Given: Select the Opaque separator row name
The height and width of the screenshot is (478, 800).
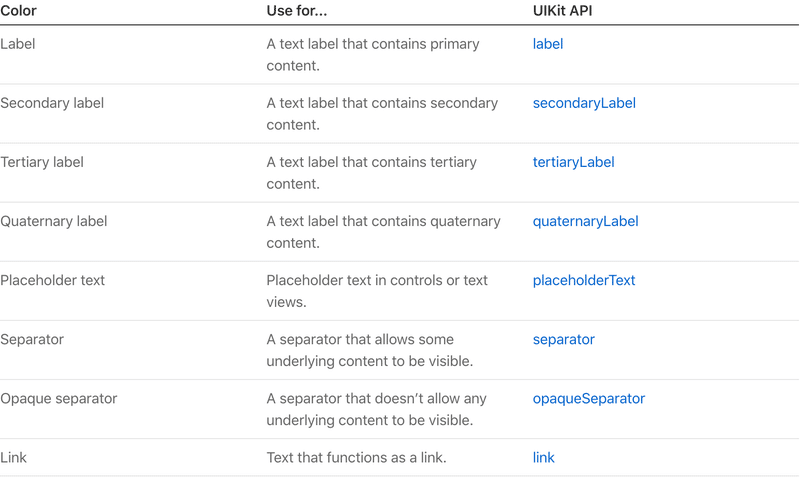Looking at the screenshot, I should [x=59, y=399].
